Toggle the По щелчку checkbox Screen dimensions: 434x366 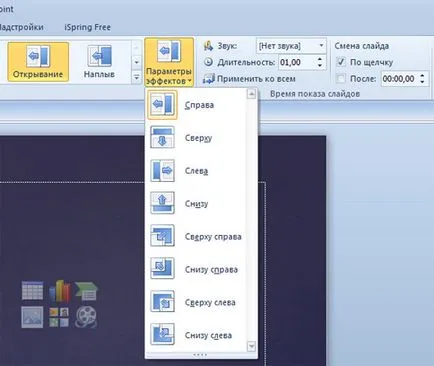[341, 62]
